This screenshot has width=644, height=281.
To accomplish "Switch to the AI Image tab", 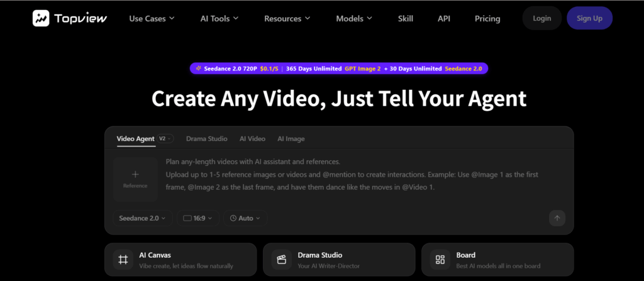I will [x=291, y=138].
